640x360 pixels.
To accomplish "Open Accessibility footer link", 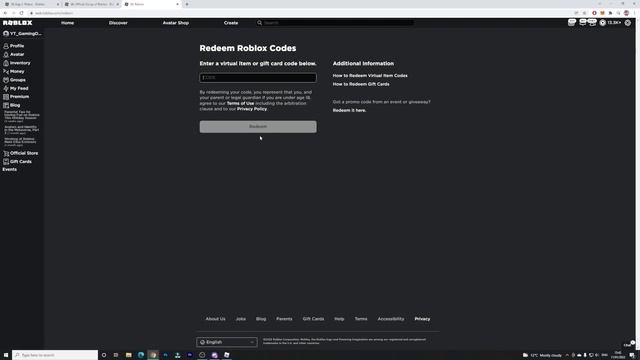I will click(x=391, y=319).
